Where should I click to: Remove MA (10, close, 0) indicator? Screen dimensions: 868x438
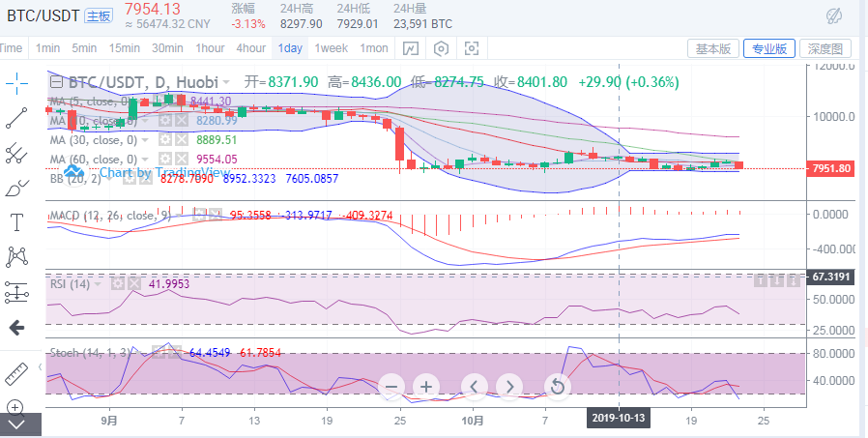click(182, 120)
